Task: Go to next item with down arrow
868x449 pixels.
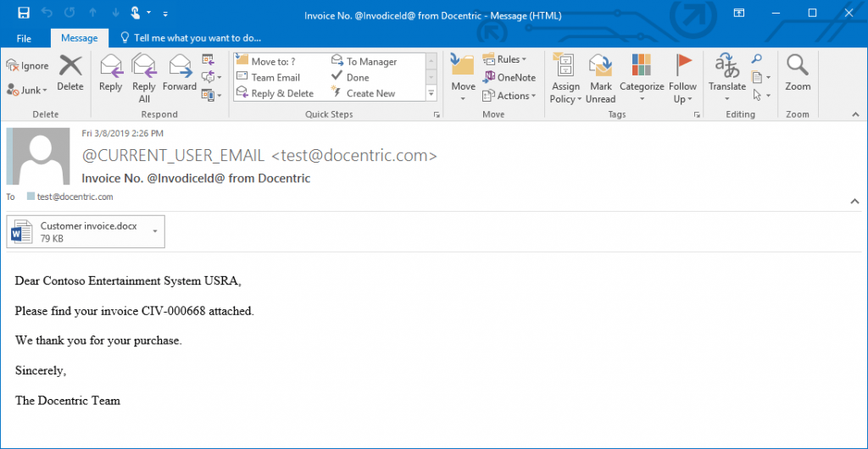Action: 115,14
